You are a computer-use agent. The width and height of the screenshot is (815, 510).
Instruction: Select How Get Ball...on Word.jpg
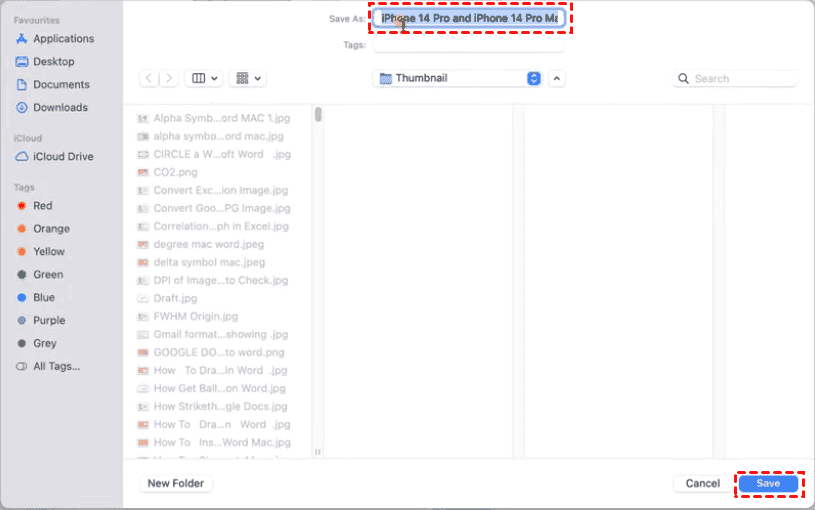pos(212,388)
